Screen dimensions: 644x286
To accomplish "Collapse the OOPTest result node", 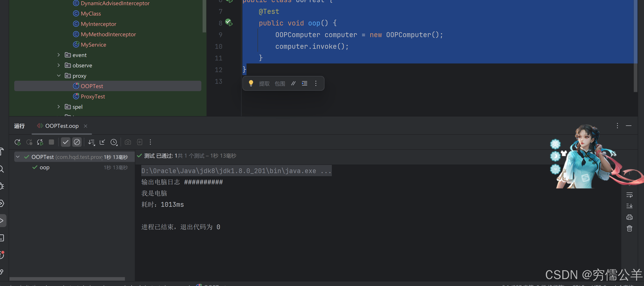I will coord(18,157).
